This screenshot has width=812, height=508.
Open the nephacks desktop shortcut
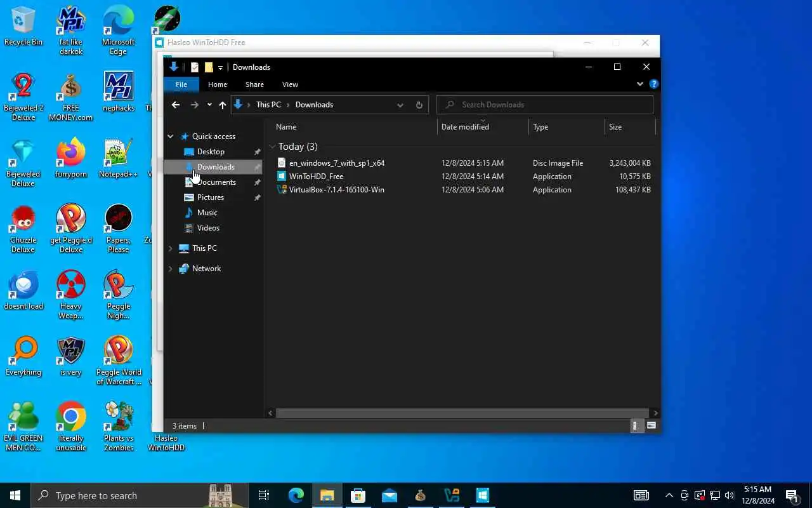click(x=119, y=92)
